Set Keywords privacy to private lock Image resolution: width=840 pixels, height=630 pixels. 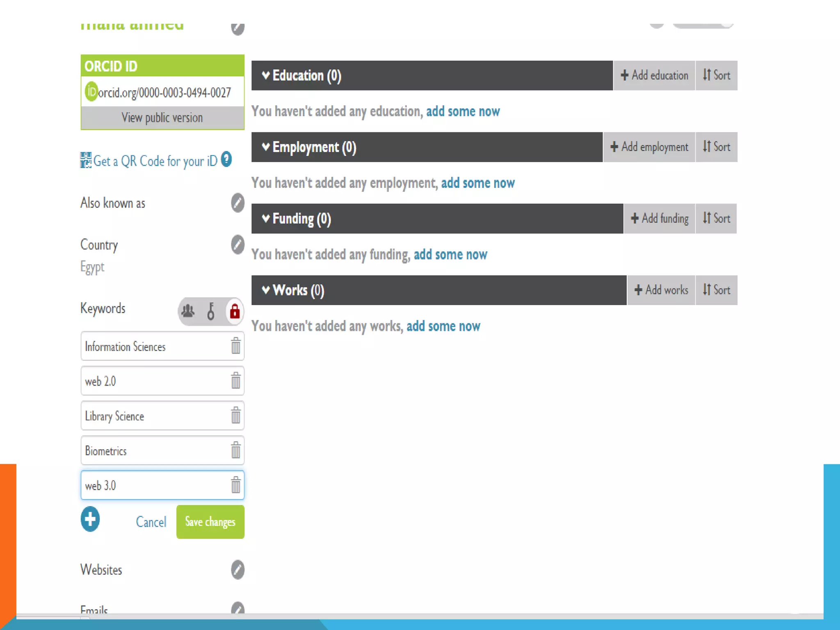coord(235,311)
